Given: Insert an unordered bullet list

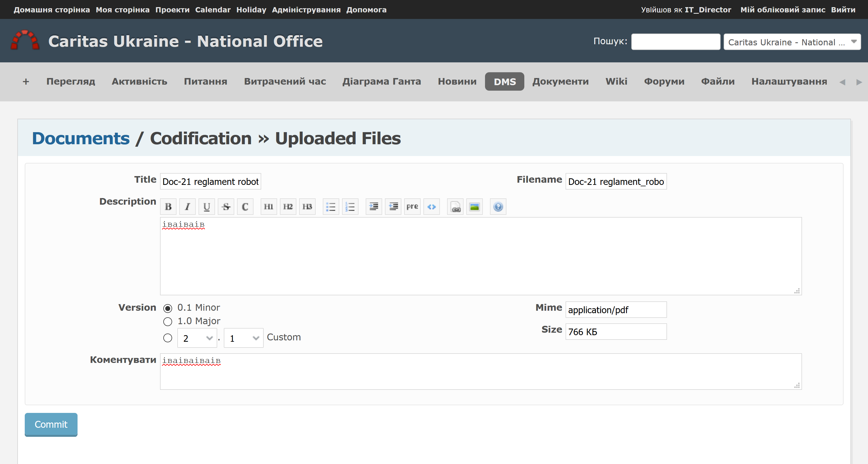Looking at the screenshot, I should point(330,206).
